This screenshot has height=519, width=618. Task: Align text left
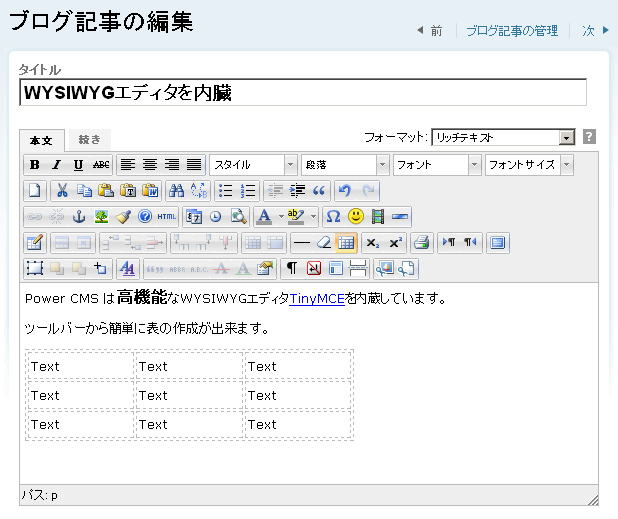point(128,165)
